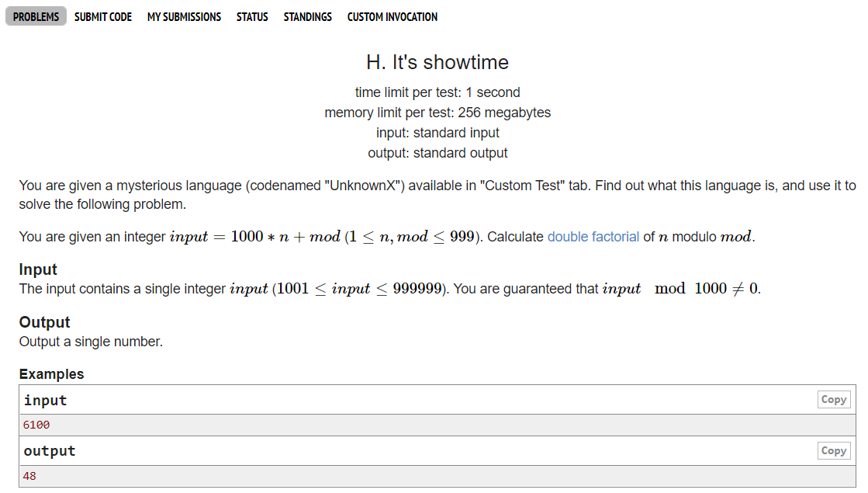Click the time limit per test line

pyautogui.click(x=437, y=92)
